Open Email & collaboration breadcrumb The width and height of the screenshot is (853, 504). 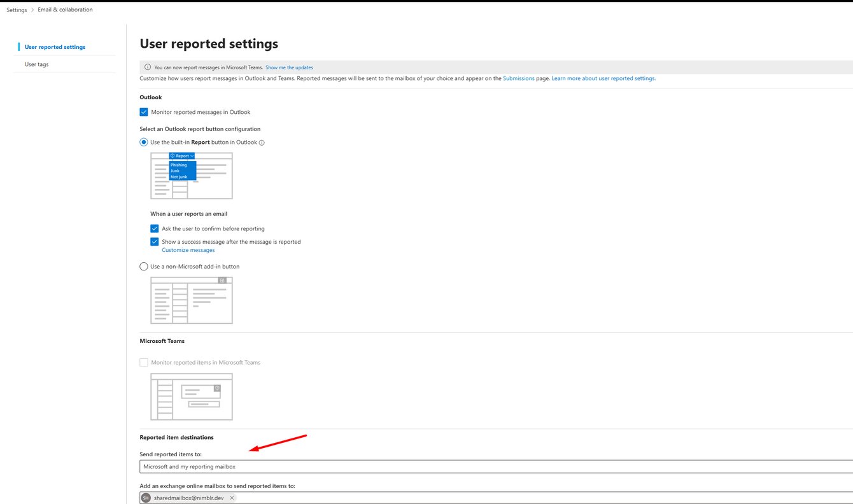point(65,10)
